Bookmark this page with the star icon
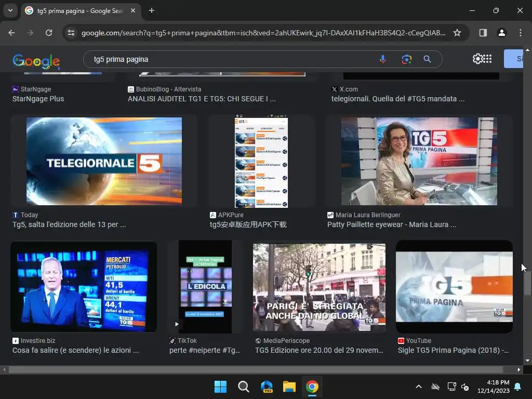Image resolution: width=532 pixels, height=399 pixels. point(457,33)
